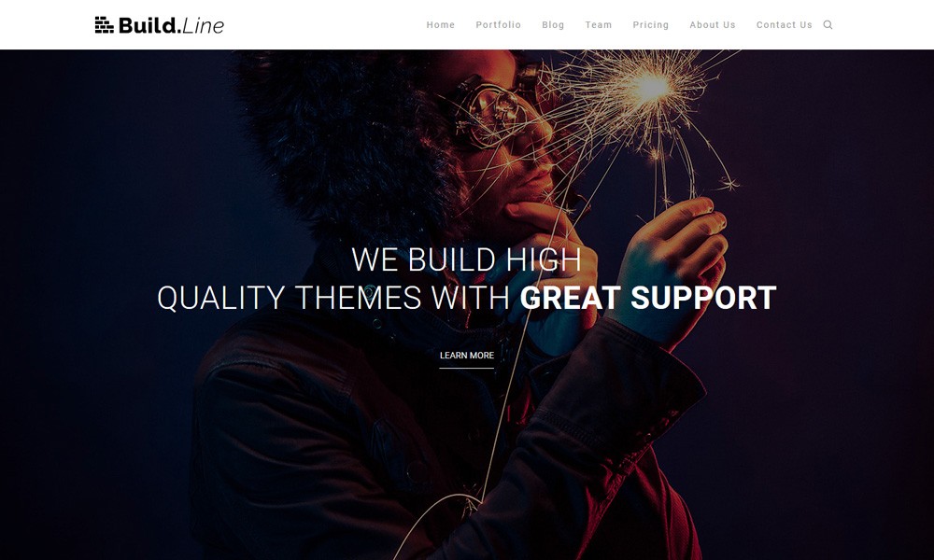
Task: Open the Portfolio page from navigation
Action: pyautogui.click(x=499, y=25)
